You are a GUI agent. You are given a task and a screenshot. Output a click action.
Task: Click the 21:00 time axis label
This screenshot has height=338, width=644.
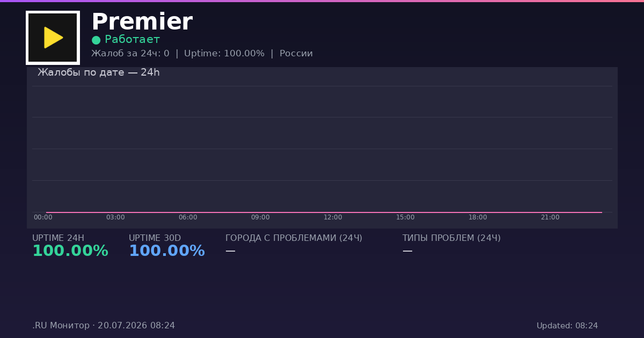point(550,217)
